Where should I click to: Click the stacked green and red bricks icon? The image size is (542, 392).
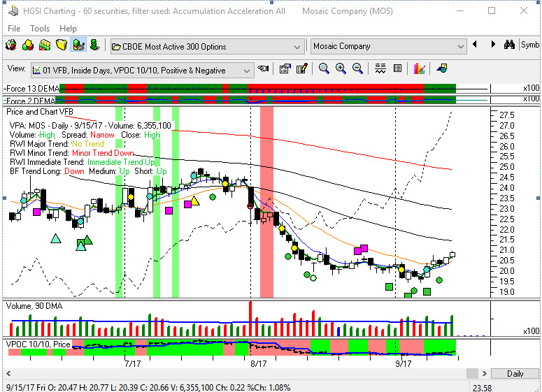click(45, 45)
